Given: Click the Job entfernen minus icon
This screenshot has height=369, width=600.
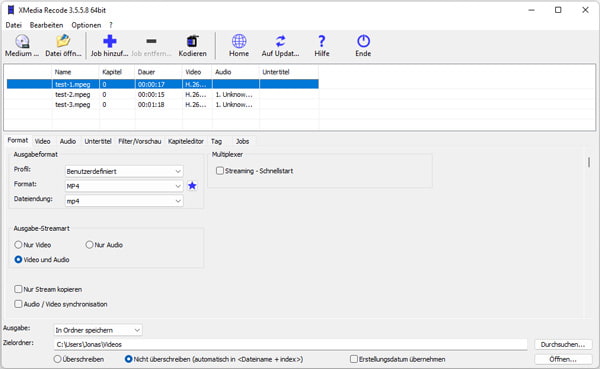Looking at the screenshot, I should 151,41.
